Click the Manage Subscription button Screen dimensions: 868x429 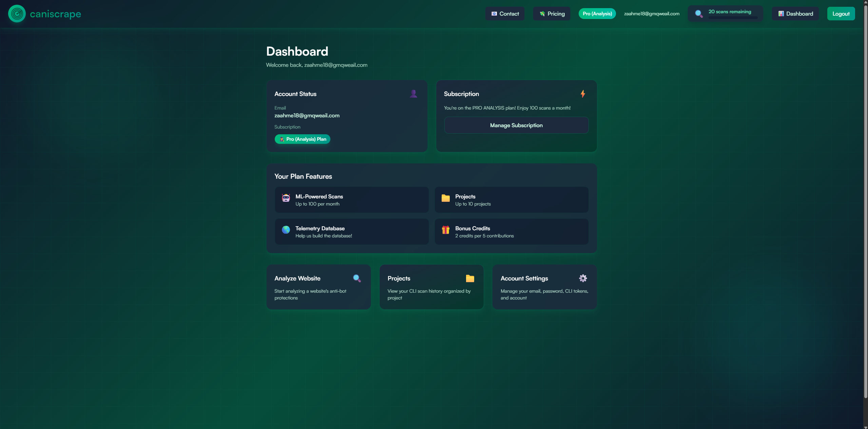point(516,125)
